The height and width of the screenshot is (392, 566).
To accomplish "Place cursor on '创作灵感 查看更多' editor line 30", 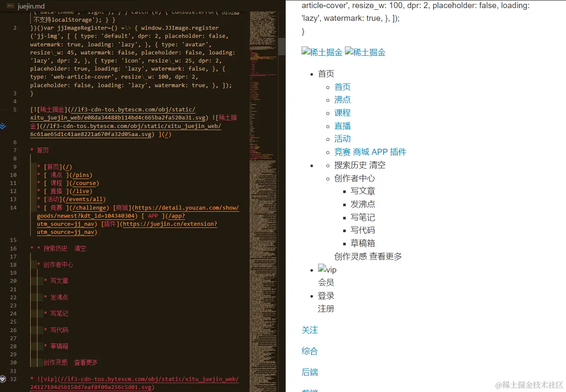I will tap(71, 362).
